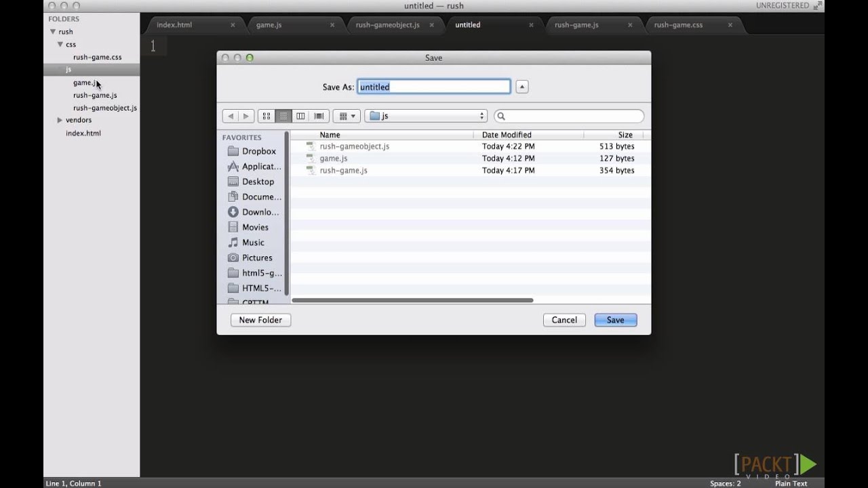Click the Documents icon in Favorites
The width and height of the screenshot is (868, 488).
tap(233, 197)
